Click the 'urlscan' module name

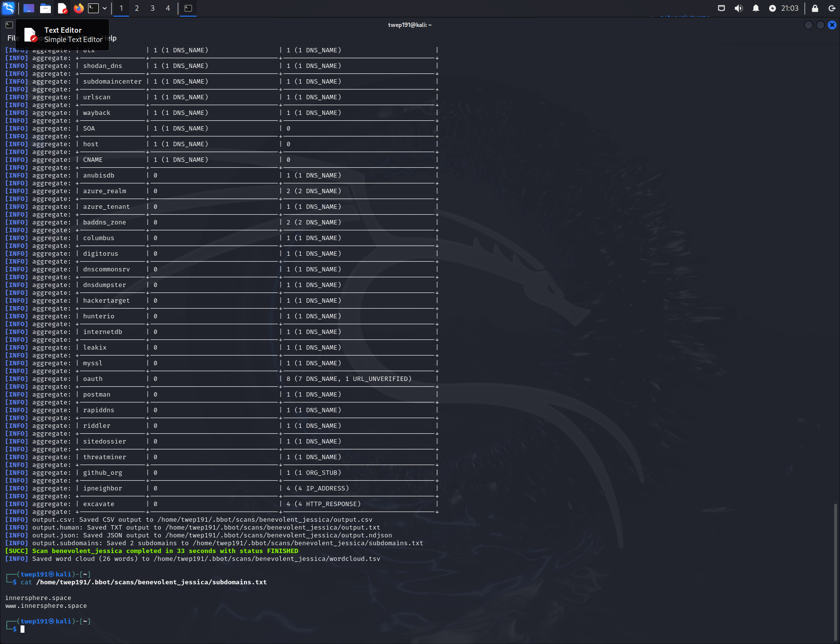(97, 97)
